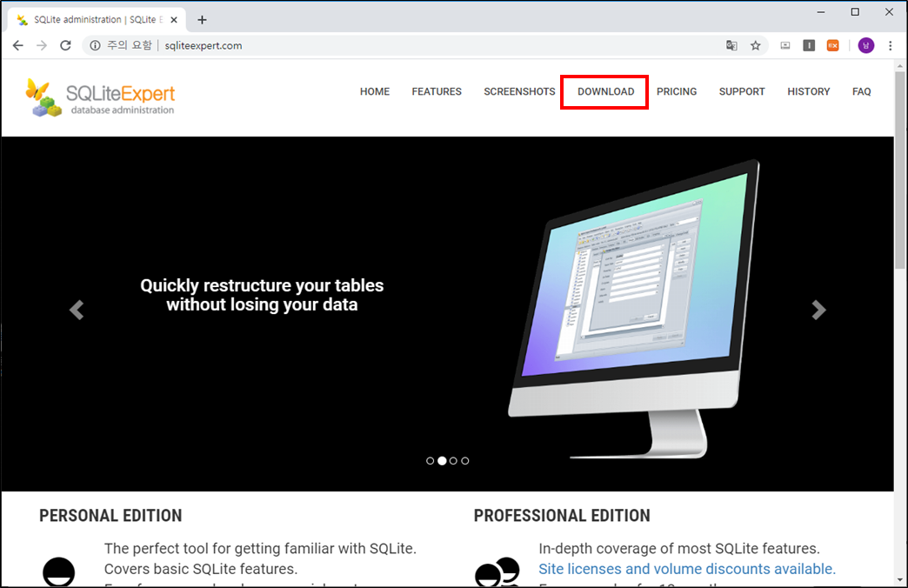Show next carousel slide
The image size is (908, 588).
(x=818, y=310)
